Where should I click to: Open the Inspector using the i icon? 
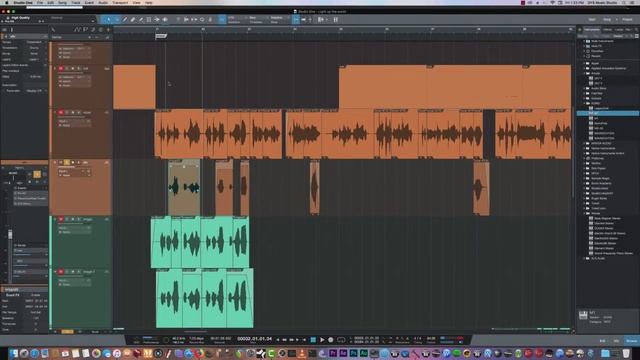coord(11,29)
